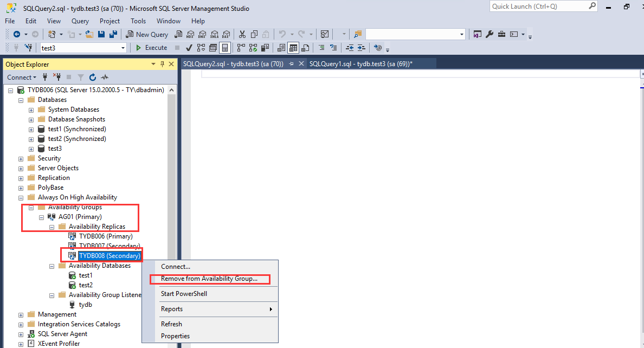Collapse Always On High Availability node
The height and width of the screenshot is (348, 644).
tap(21, 198)
